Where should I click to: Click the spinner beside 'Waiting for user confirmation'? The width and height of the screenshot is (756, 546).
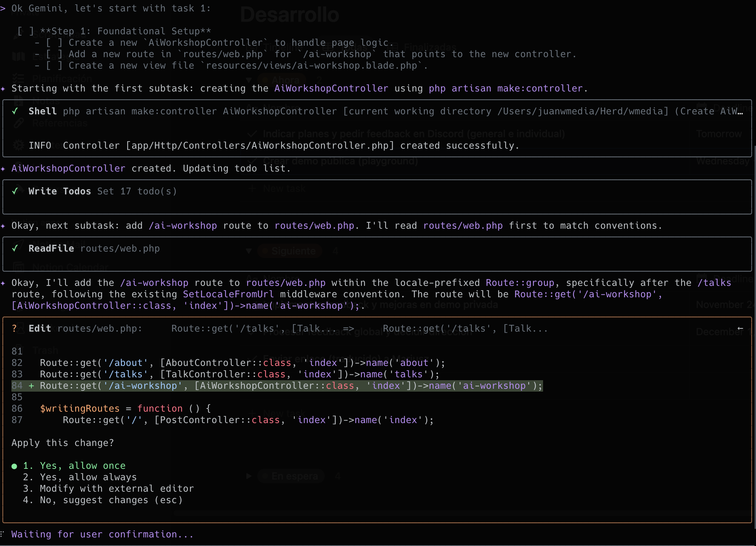click(x=3, y=534)
